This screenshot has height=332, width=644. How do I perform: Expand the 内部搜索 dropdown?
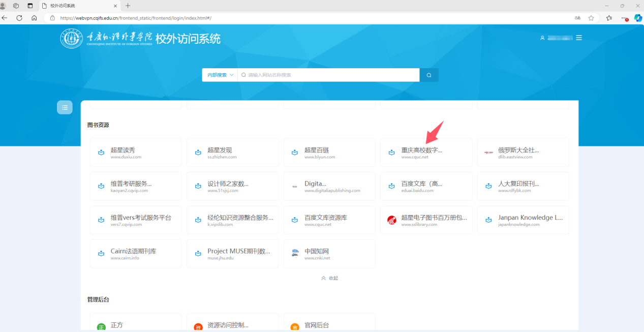(x=220, y=75)
